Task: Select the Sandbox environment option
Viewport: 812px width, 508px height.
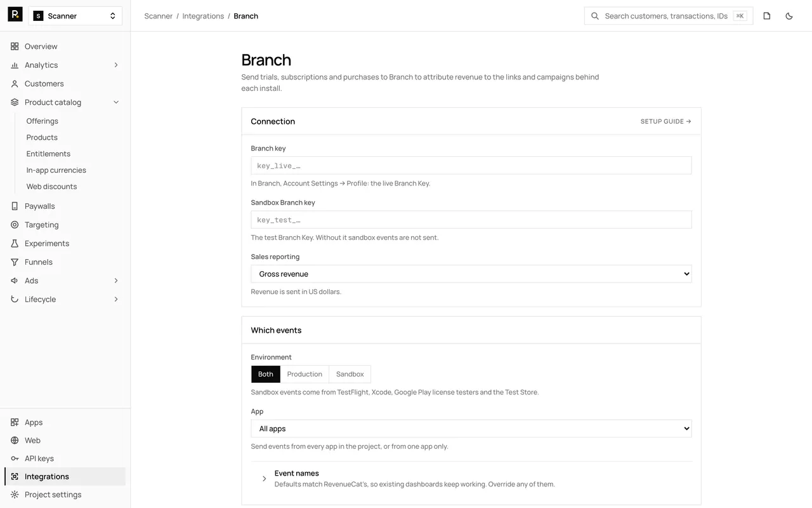Action: pyautogui.click(x=350, y=374)
